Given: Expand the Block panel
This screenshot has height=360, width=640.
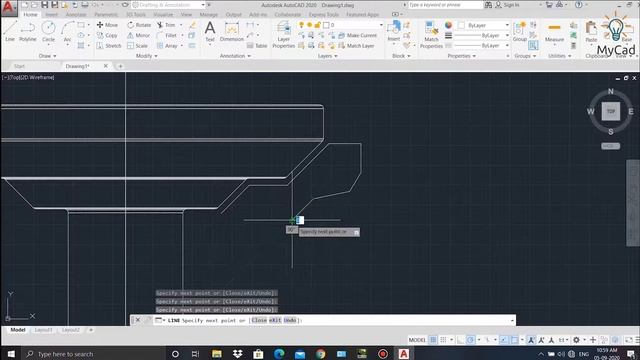Looking at the screenshot, I should (x=401, y=56).
